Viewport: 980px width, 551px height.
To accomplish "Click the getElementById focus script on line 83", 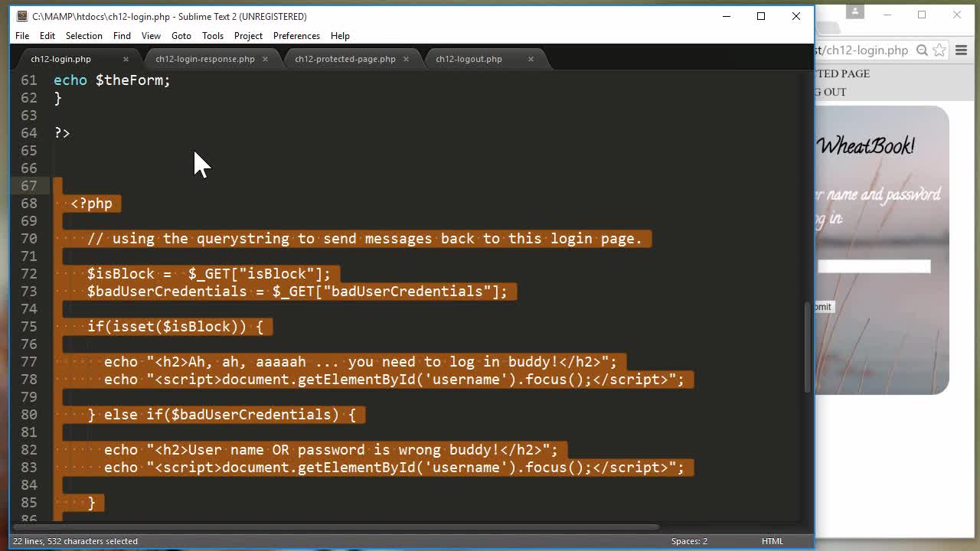I will pyautogui.click(x=394, y=467).
